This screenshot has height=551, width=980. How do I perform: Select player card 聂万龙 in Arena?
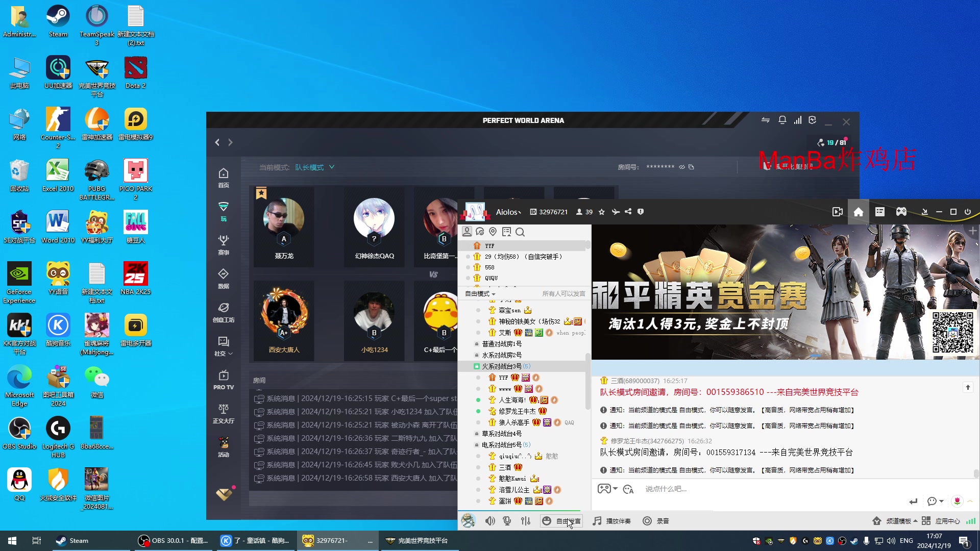[284, 227]
